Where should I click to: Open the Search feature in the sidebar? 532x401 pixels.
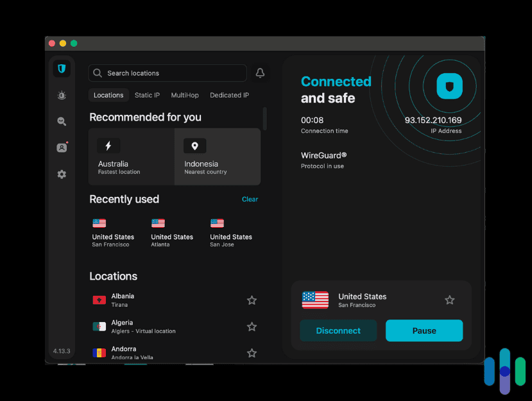click(x=61, y=121)
